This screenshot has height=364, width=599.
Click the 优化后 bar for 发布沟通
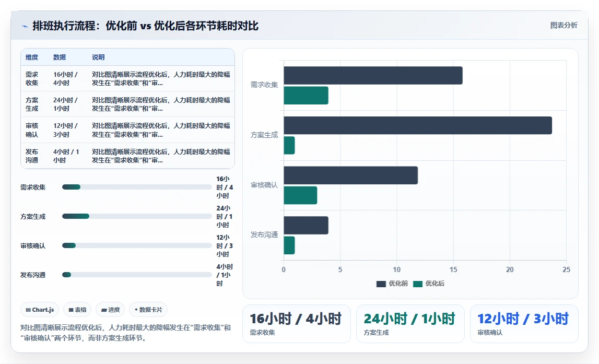pos(289,245)
